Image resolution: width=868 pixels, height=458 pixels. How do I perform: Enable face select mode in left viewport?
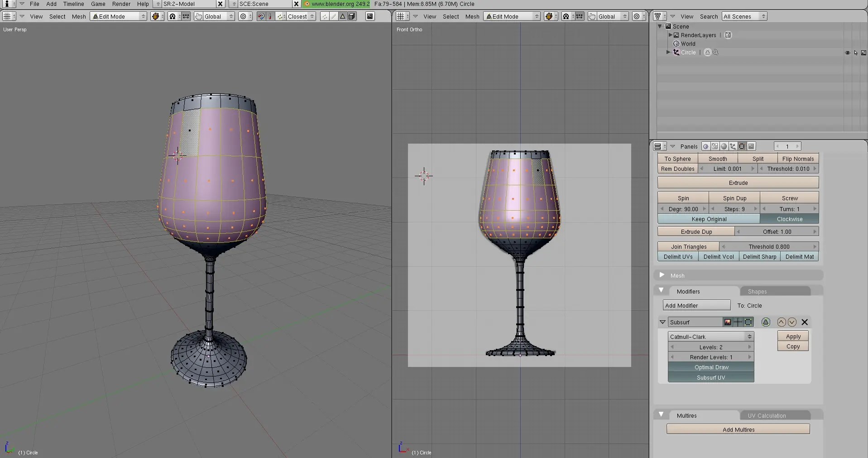pyautogui.click(x=343, y=16)
